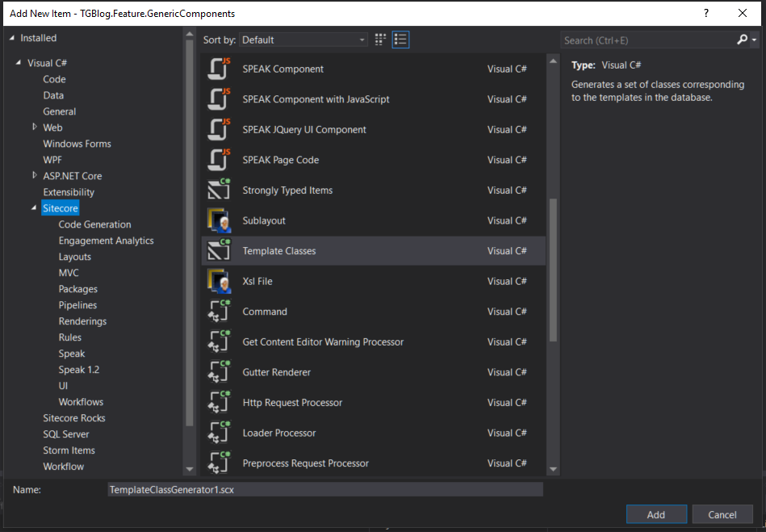Open the search options dropdown arrow
This screenshot has height=532, width=766.
(x=754, y=40)
